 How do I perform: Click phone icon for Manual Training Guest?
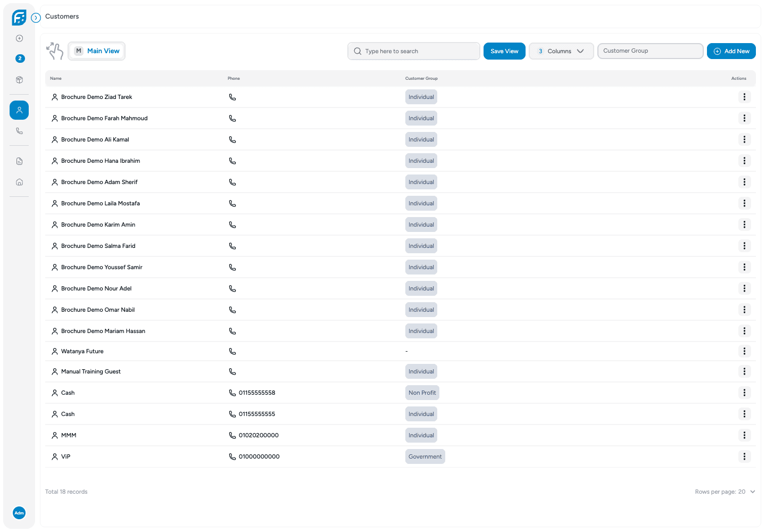[x=232, y=371]
